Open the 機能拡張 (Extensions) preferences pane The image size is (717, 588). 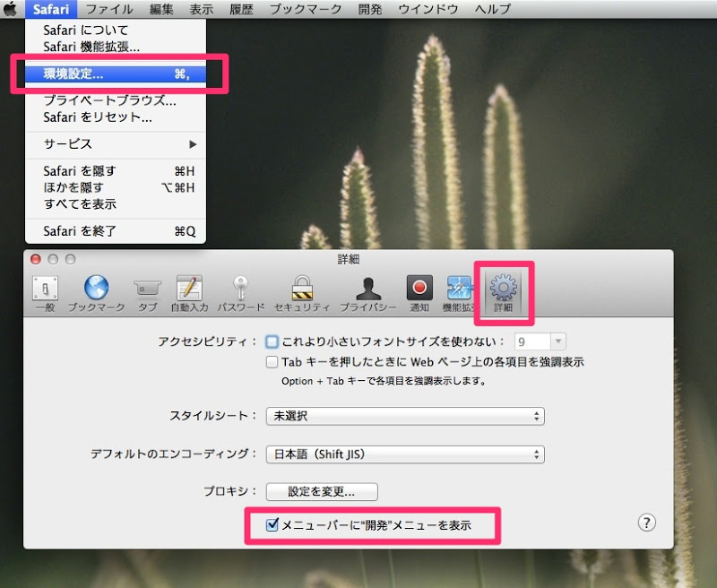point(459,293)
